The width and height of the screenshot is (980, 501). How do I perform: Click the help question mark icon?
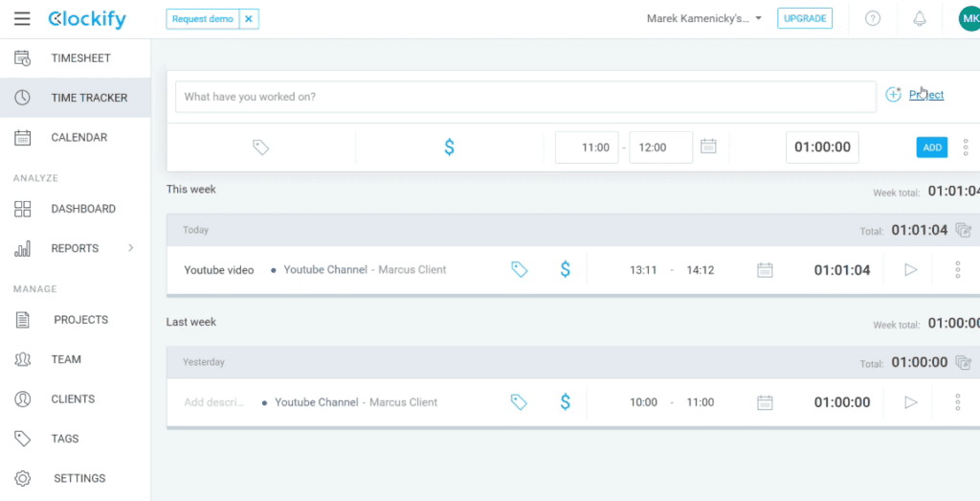[x=872, y=18]
